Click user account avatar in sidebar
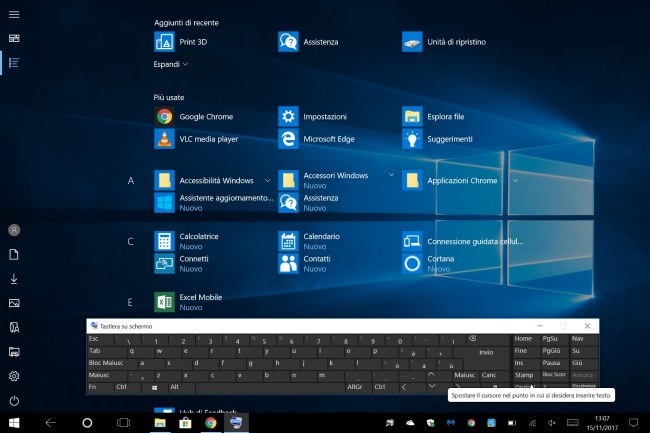 point(14,230)
